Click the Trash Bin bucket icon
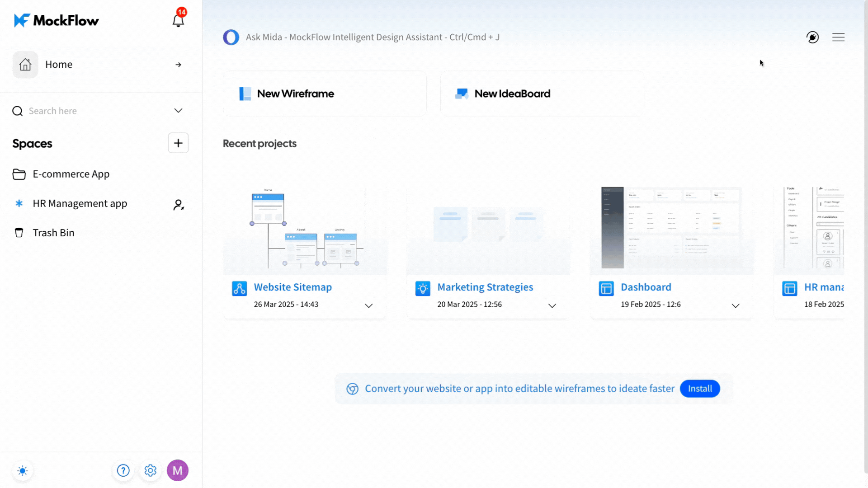Image resolution: width=868 pixels, height=488 pixels. [19, 233]
